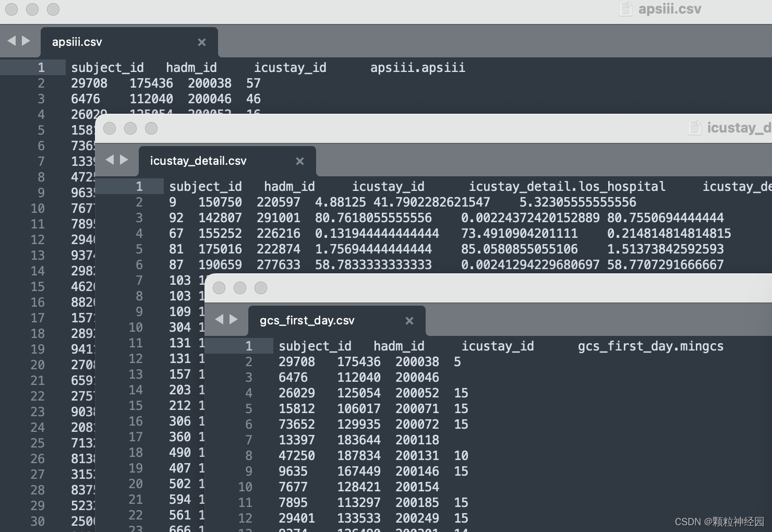
Task: Click value 0.00224372420152889 in icustay_detail
Action: tap(530, 218)
